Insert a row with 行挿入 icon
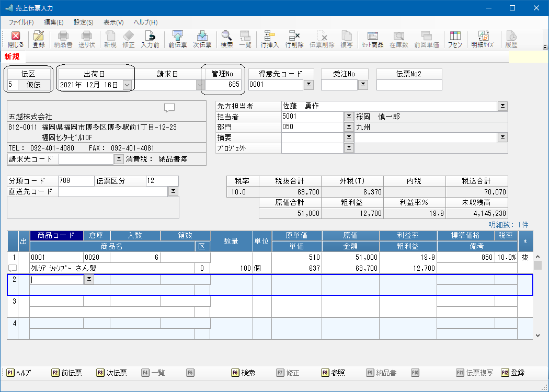Screen dimensions: 549x392 270,39
